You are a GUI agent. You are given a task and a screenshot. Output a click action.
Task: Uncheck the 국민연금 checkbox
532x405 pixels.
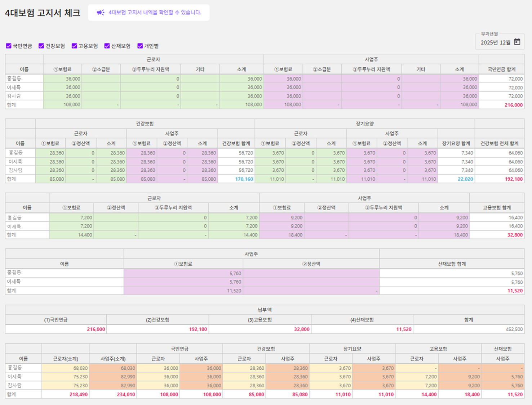[x=9, y=46]
